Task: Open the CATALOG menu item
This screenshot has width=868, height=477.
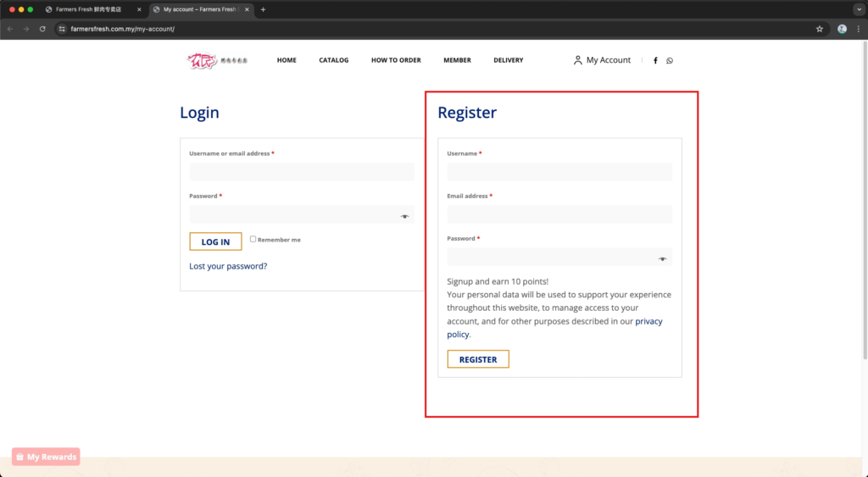Action: pyautogui.click(x=333, y=60)
